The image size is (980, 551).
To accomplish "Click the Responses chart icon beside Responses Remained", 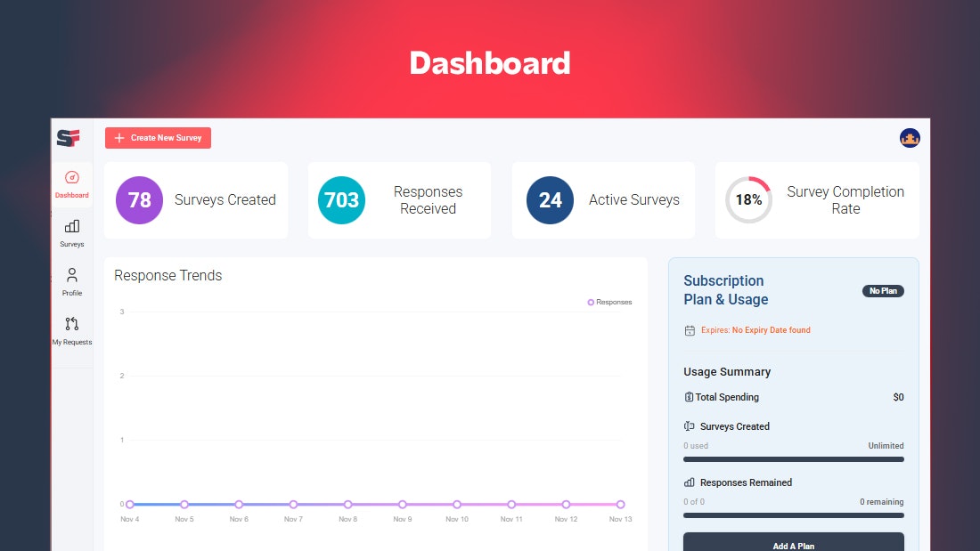I will pyautogui.click(x=690, y=482).
